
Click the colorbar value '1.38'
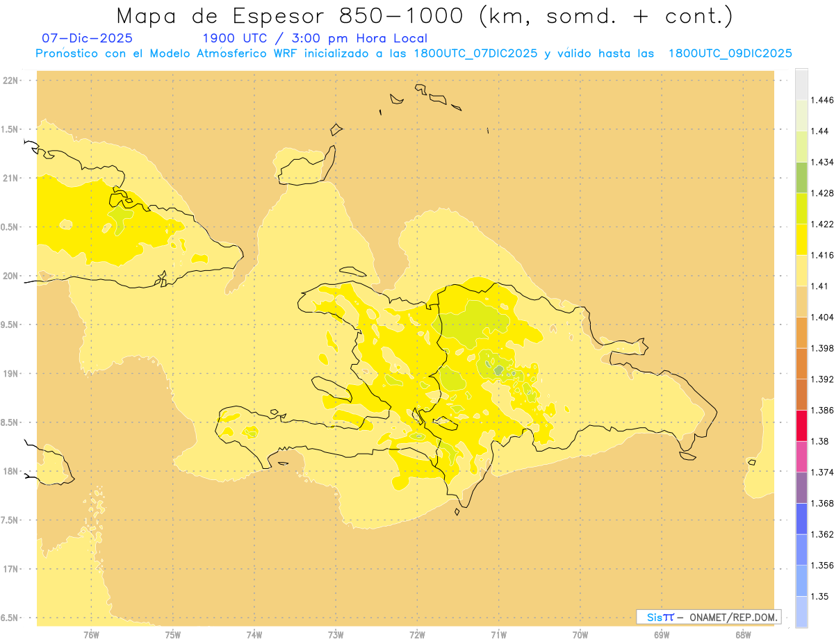coord(819,441)
